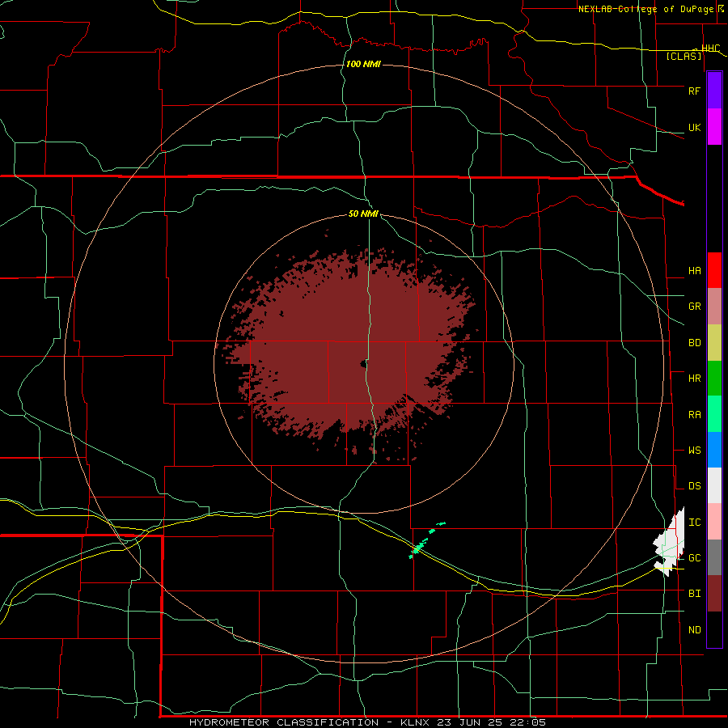Click the DS white legend swatch
This screenshot has height=728, width=728.
click(714, 485)
